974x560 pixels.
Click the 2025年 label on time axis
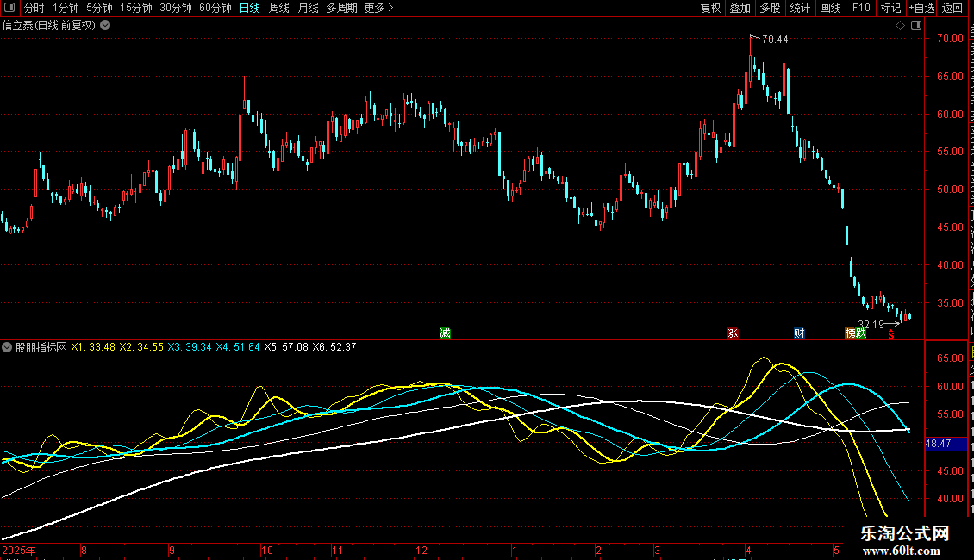19,550
